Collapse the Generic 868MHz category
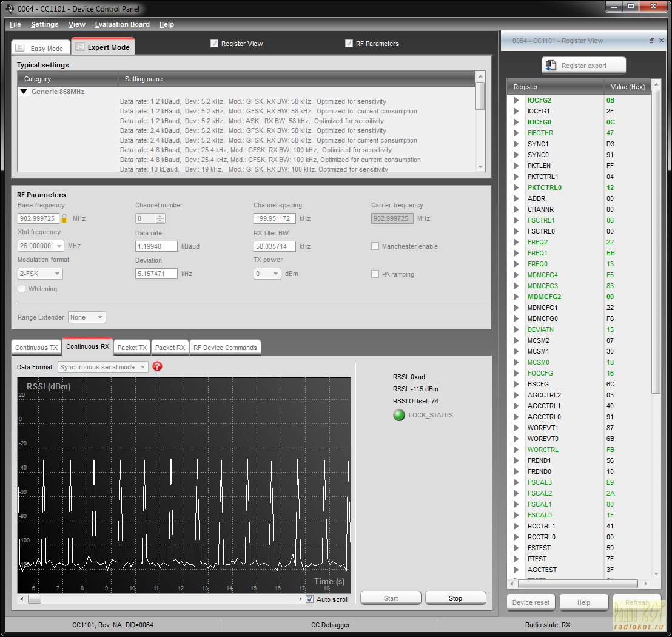This screenshot has width=672, height=637. pyautogui.click(x=24, y=92)
